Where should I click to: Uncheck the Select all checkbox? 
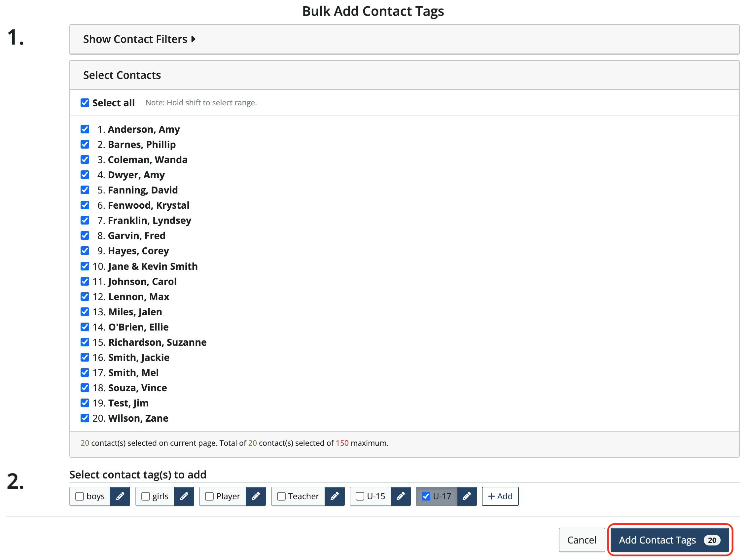[x=85, y=103]
